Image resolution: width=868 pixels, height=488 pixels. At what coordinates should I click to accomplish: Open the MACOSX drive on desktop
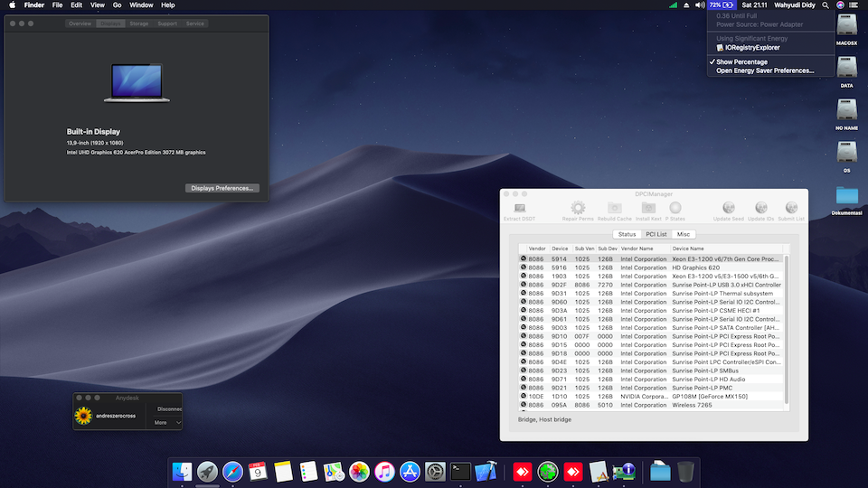(x=846, y=29)
